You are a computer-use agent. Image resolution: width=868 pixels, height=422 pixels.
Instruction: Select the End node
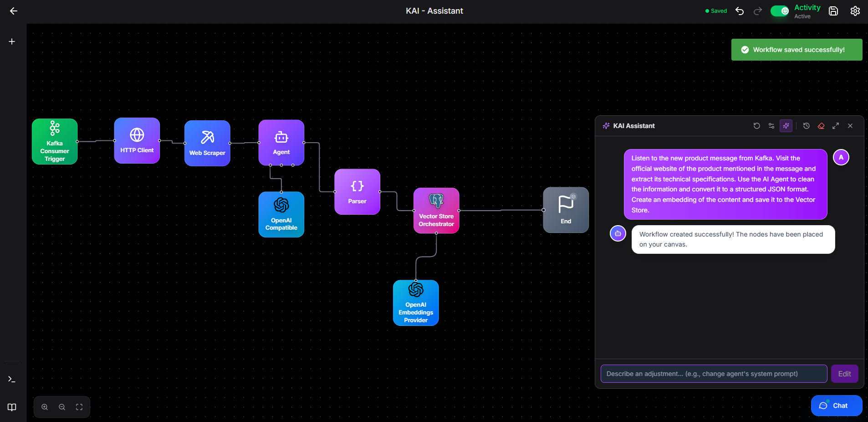(x=566, y=210)
